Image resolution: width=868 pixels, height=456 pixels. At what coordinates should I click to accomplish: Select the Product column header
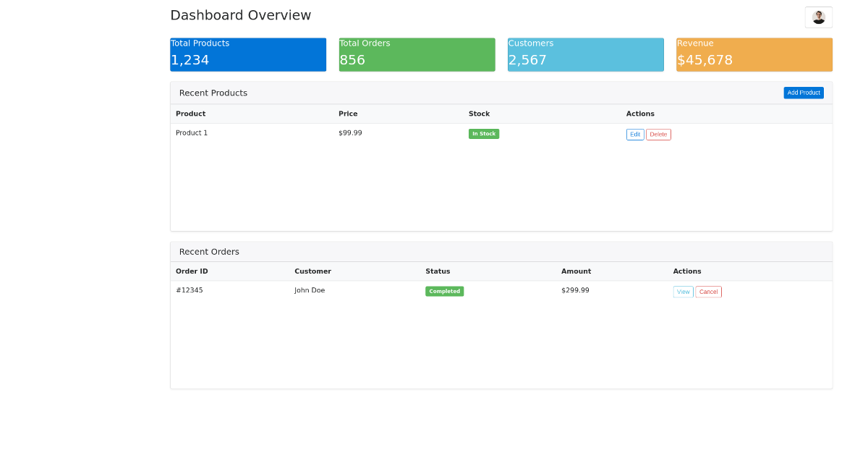point(190,114)
